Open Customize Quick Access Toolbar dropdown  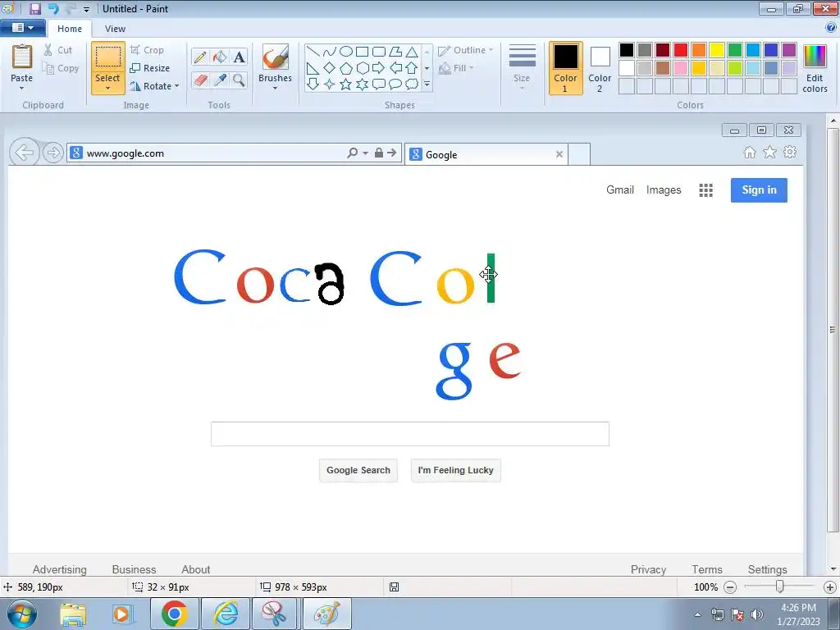(x=86, y=9)
